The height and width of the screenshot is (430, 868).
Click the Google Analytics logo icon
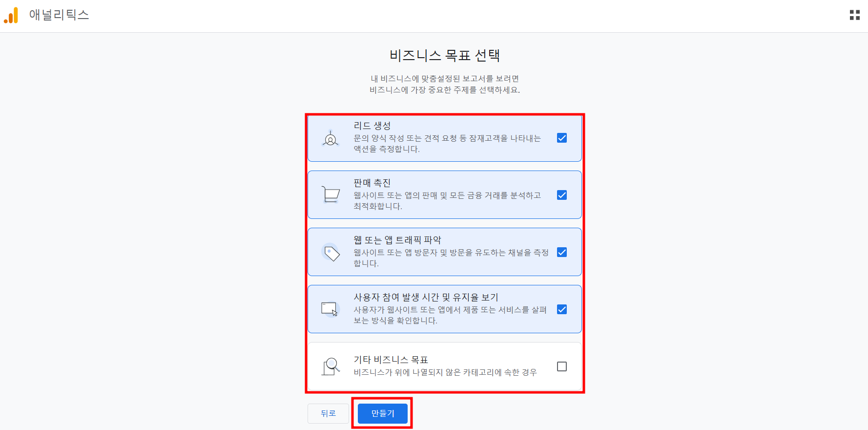[x=11, y=15]
